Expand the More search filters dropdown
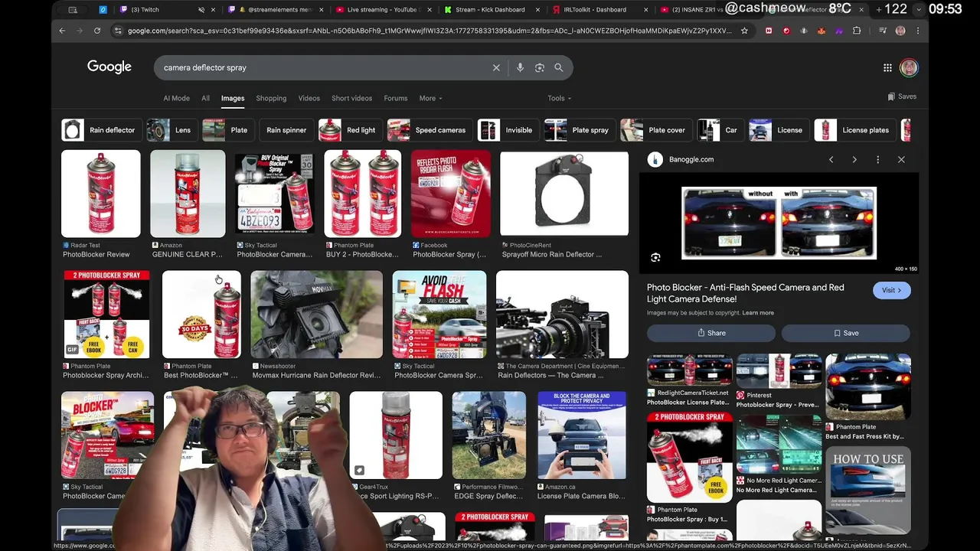The image size is (980, 551). click(430, 98)
